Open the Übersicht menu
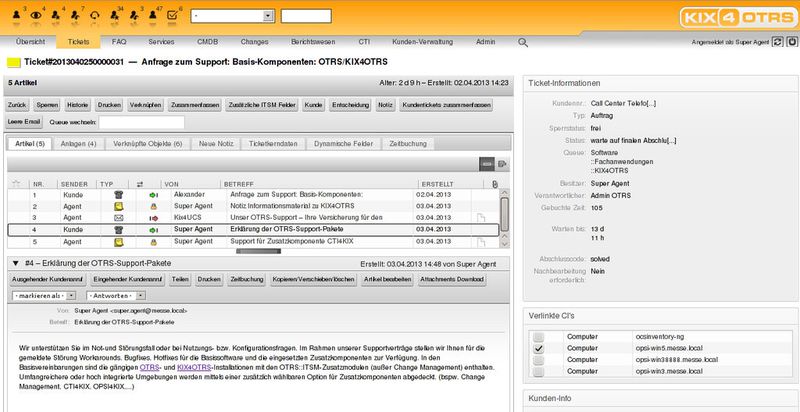This screenshot has height=412, width=800. [30, 42]
